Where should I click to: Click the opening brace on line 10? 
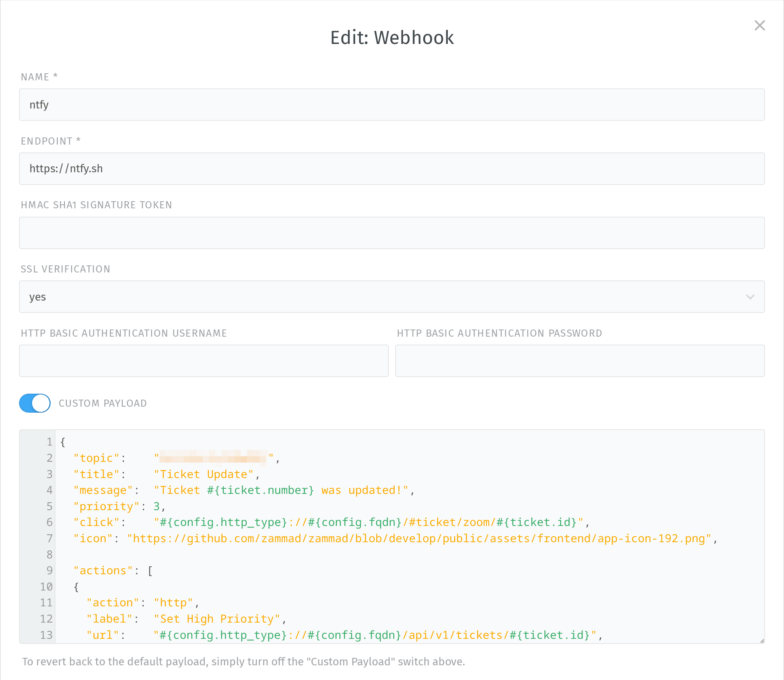[76, 587]
